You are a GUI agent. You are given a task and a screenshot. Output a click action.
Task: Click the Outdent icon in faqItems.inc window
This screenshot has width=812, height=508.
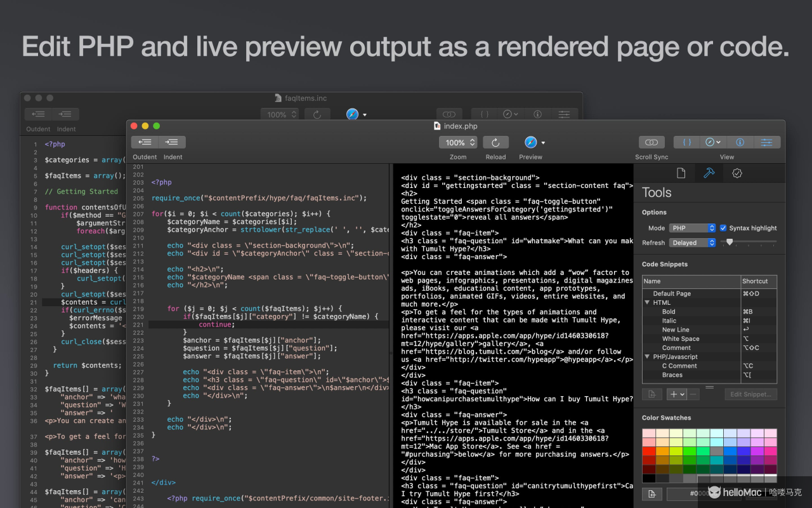tap(38, 114)
